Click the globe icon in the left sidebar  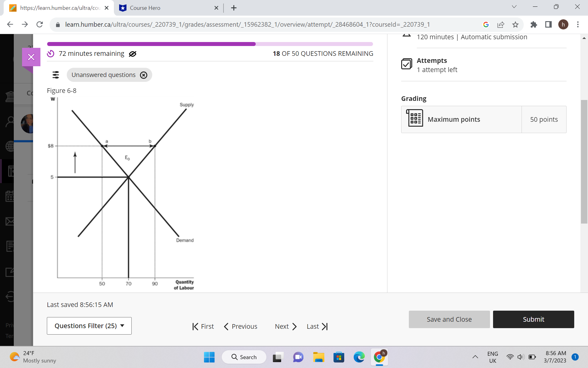point(10,146)
